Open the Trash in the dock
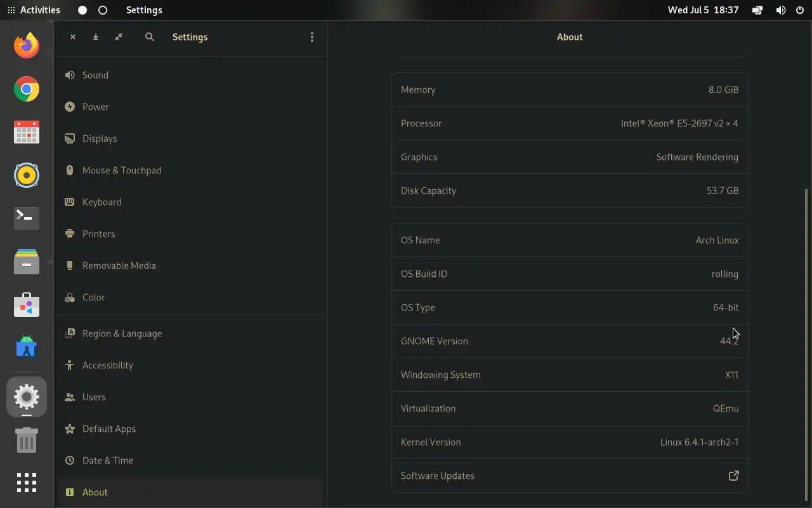Image resolution: width=812 pixels, height=508 pixels. 27,439
